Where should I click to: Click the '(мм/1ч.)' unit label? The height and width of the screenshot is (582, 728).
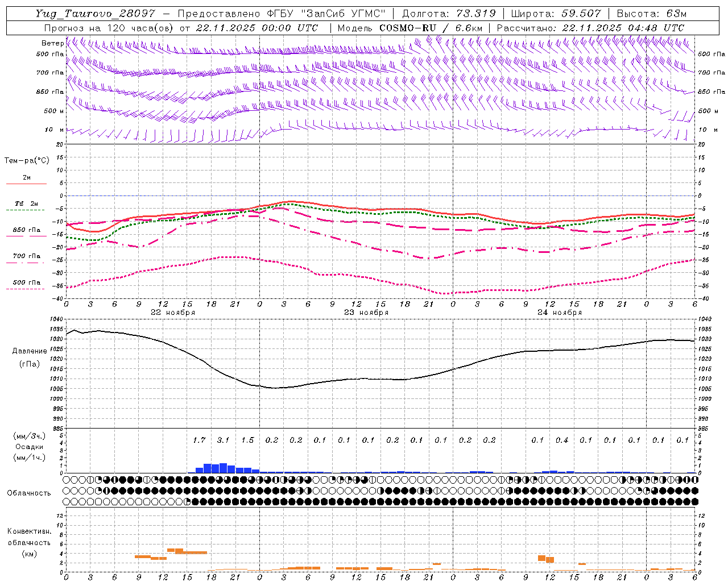pos(29,458)
